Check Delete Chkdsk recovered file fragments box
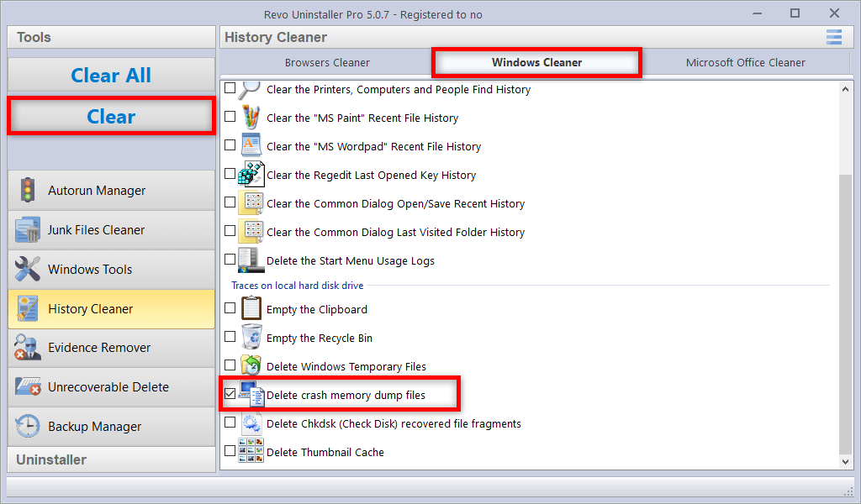The width and height of the screenshot is (861, 504). tap(230, 422)
